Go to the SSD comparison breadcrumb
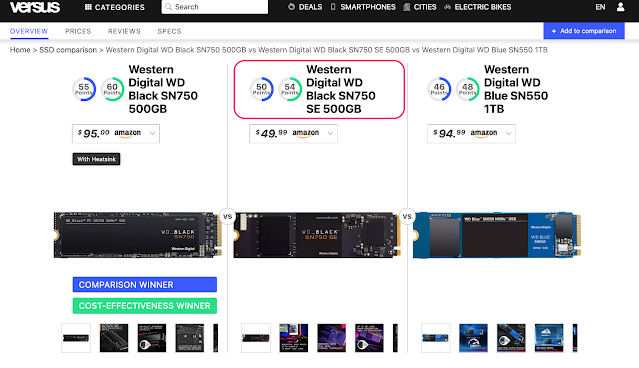Viewport: 639px width, 368px height. tap(68, 50)
